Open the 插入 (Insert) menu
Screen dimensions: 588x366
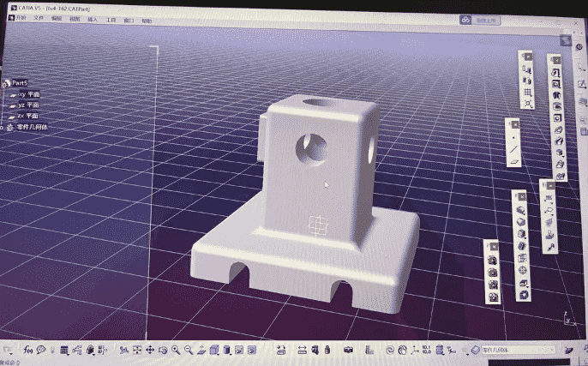click(x=93, y=18)
